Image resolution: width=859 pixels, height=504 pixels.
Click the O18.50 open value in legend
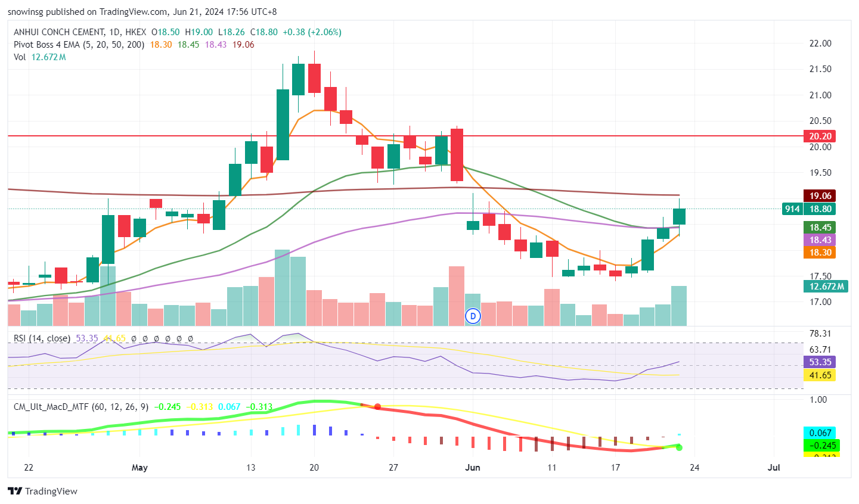coord(166,32)
